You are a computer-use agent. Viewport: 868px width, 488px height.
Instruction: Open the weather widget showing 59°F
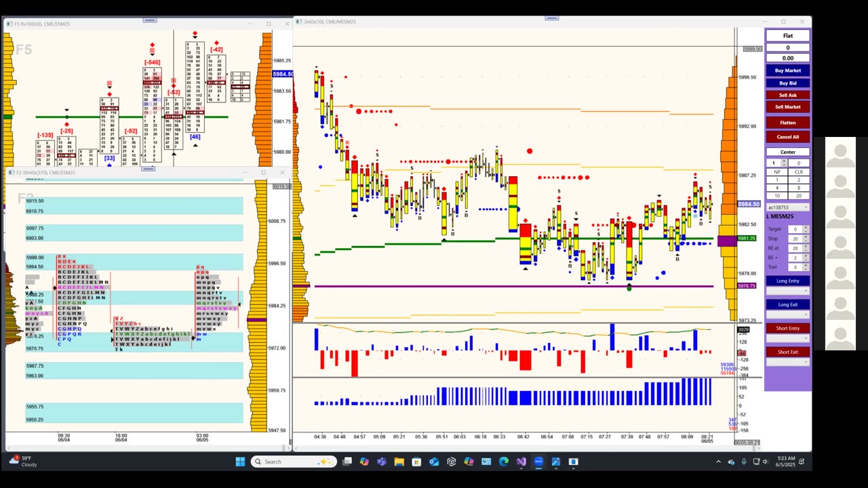(x=23, y=462)
